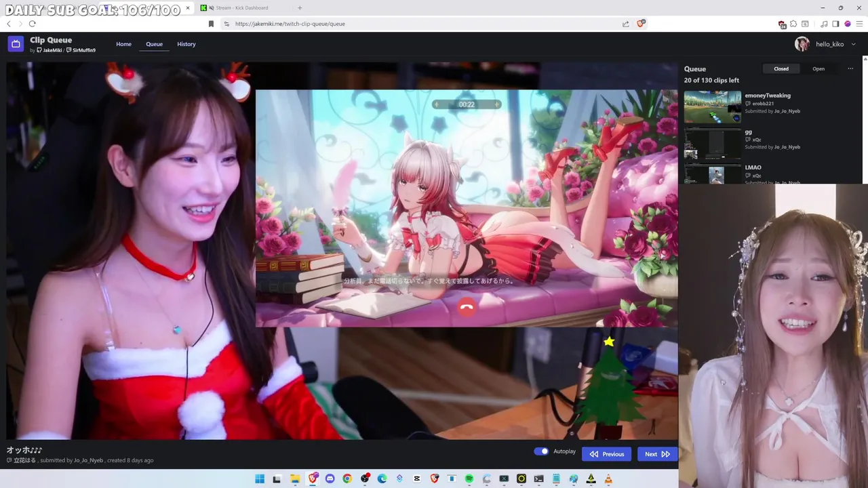Image resolution: width=868 pixels, height=488 pixels.
Task: Open SirMuffin9 author link
Action: [x=81, y=50]
